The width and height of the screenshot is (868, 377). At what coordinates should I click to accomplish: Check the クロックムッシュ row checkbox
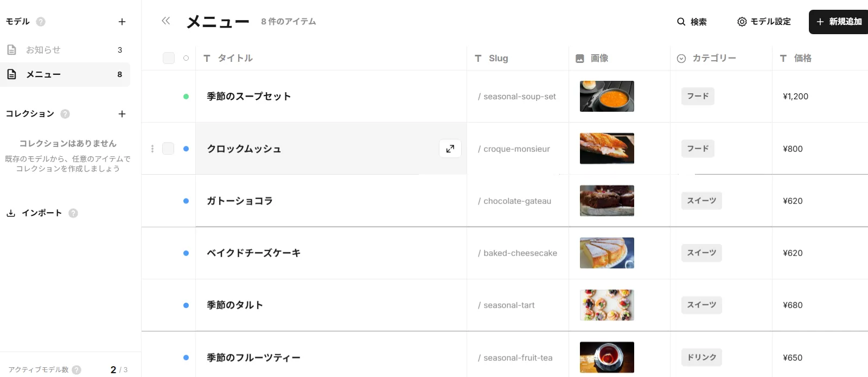(169, 148)
